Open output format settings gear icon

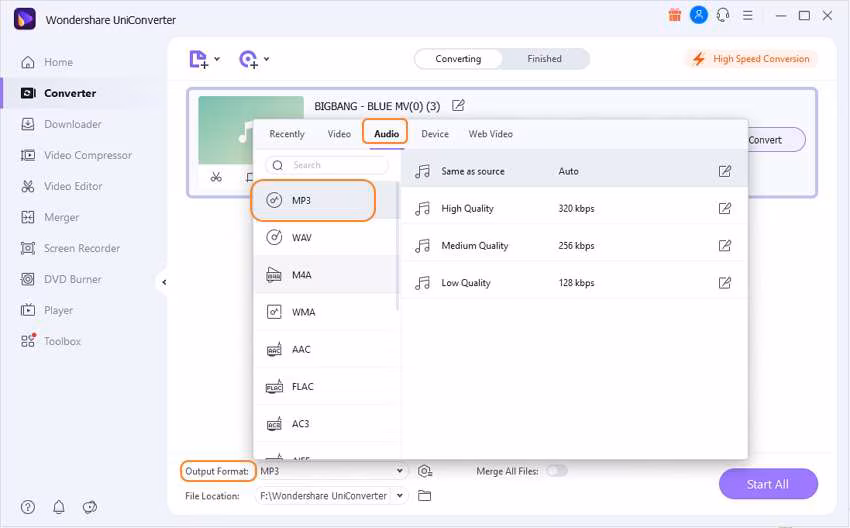pyautogui.click(x=424, y=471)
